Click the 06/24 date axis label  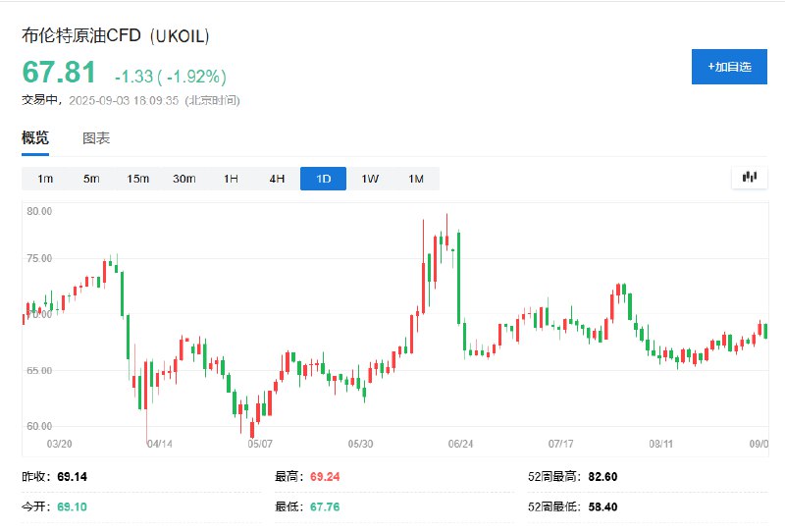click(460, 444)
